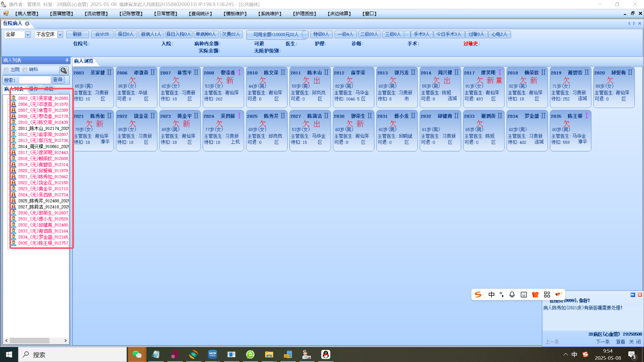Pin the 病人列表 panel with pushpin icon
This screenshot has width=644, height=362.
tap(67, 60)
